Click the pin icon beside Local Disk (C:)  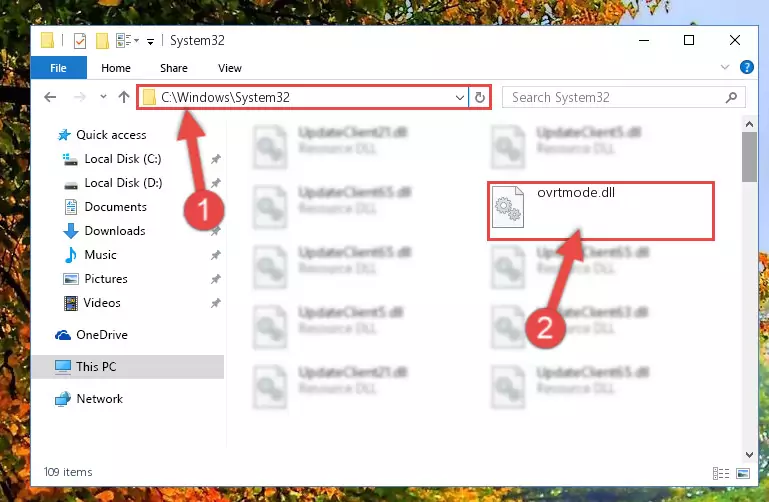point(215,159)
